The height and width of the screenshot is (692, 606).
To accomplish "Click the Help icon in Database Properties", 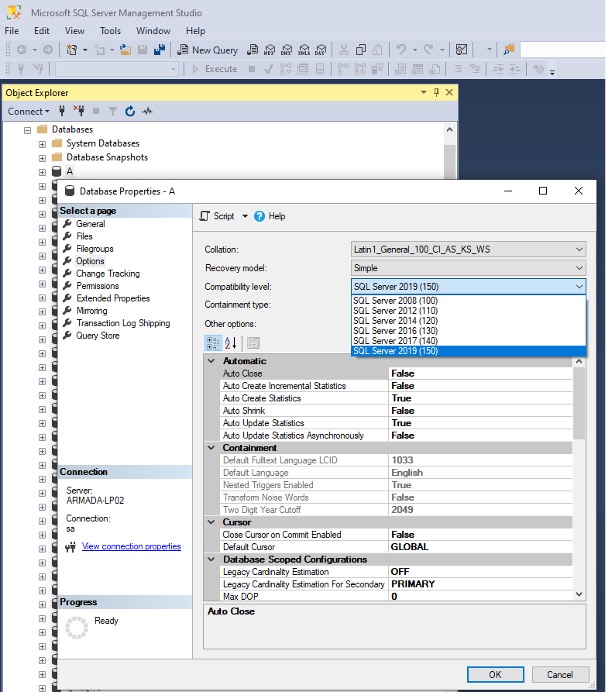I will point(260,216).
